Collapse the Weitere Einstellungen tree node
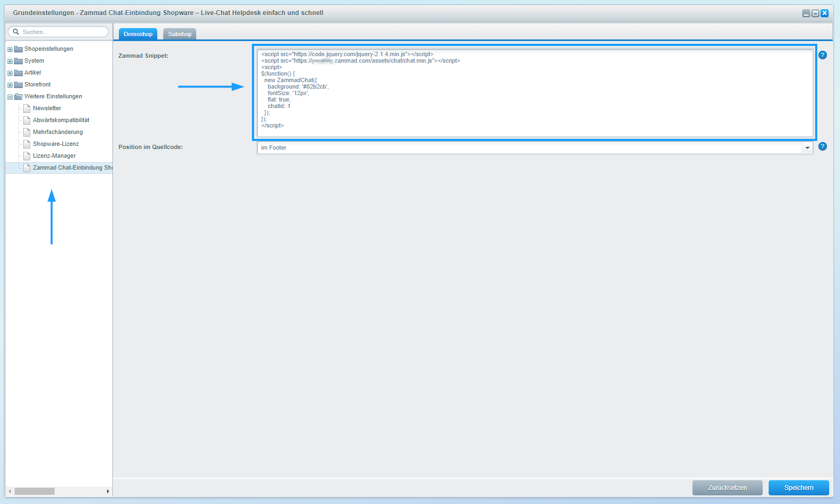 click(10, 97)
